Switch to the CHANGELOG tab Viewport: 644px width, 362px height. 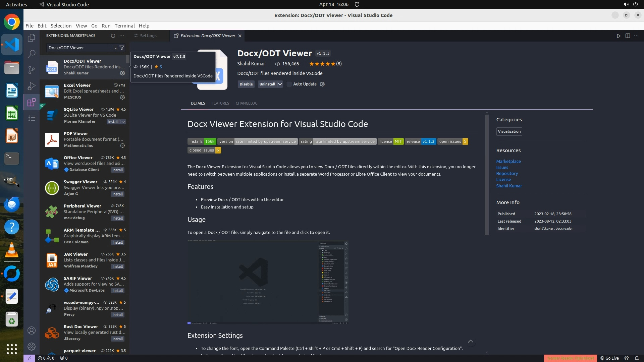click(246, 103)
